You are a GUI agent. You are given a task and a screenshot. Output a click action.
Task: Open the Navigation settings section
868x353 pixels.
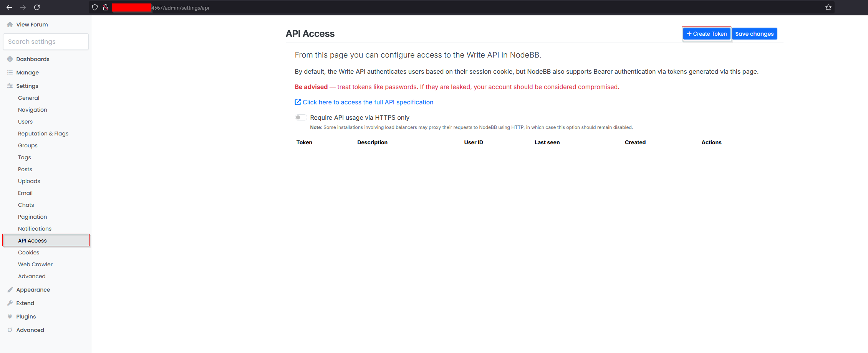[x=33, y=109]
